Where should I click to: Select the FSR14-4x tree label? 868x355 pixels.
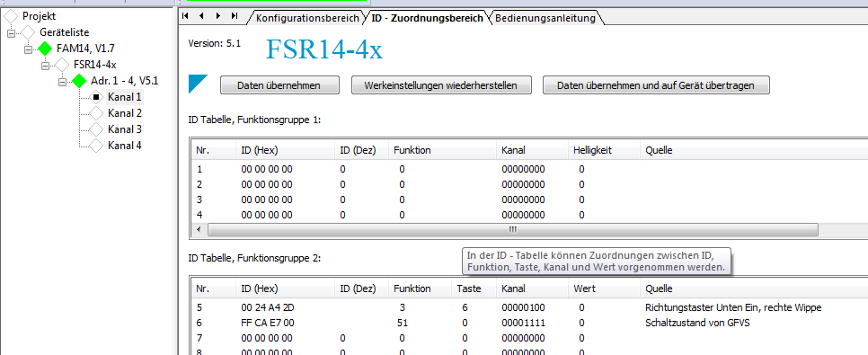click(94, 65)
